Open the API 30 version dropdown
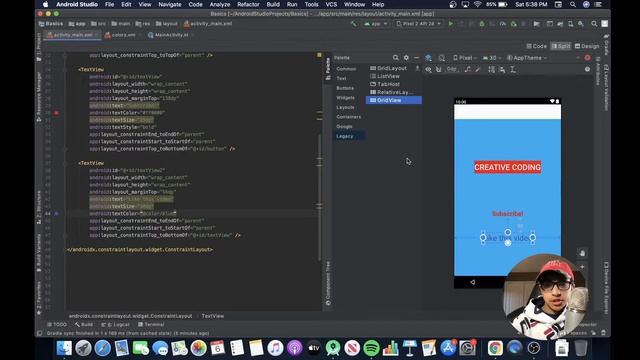 tap(491, 58)
